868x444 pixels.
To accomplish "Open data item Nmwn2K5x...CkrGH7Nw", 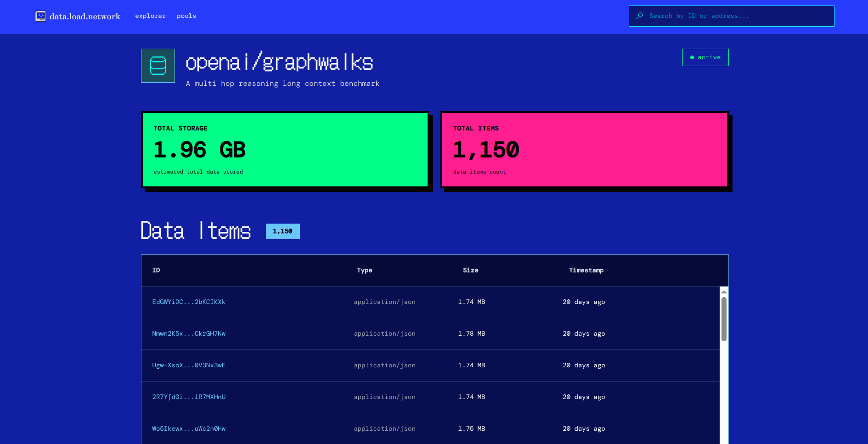I will click(189, 334).
